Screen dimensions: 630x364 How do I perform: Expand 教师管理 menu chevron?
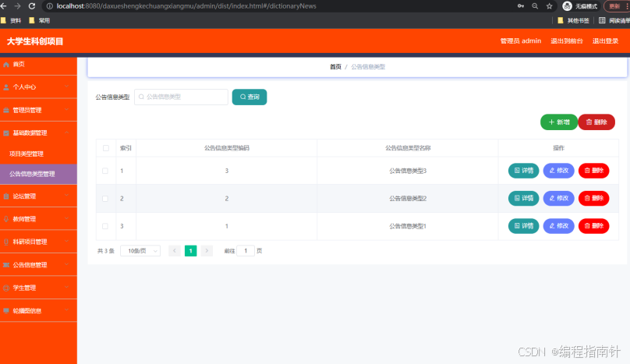click(67, 218)
